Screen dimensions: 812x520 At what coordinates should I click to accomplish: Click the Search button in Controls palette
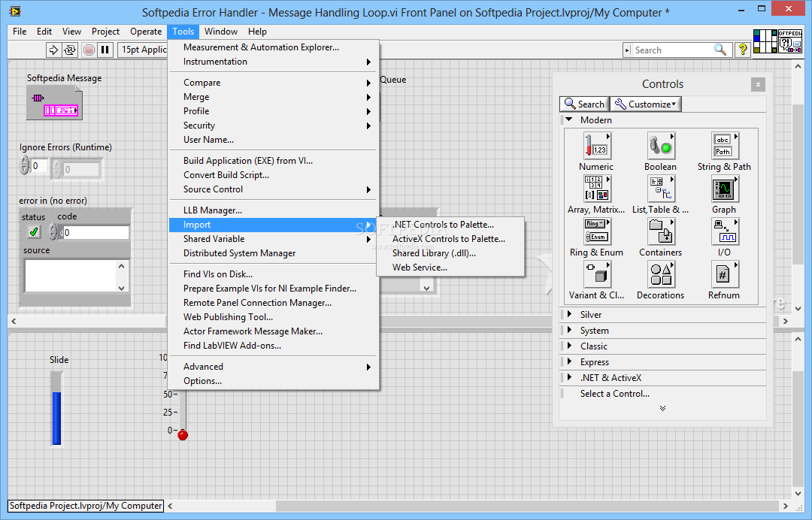[x=585, y=104]
